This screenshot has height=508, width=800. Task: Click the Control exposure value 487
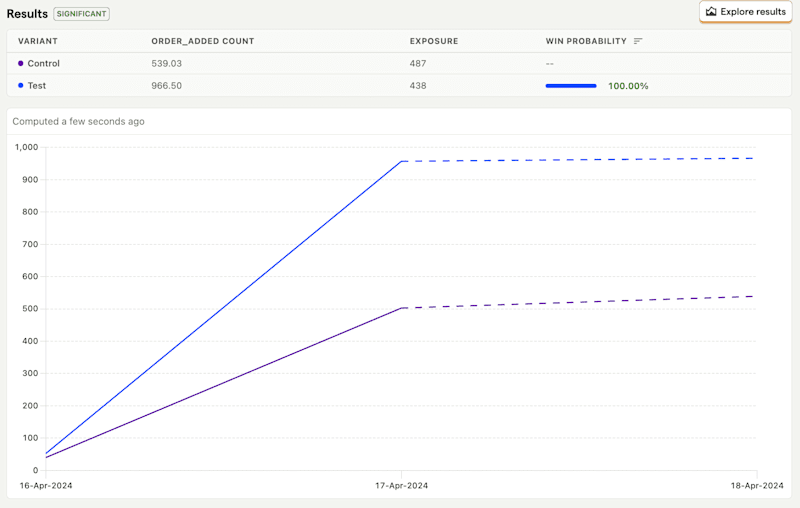pyautogui.click(x=418, y=63)
